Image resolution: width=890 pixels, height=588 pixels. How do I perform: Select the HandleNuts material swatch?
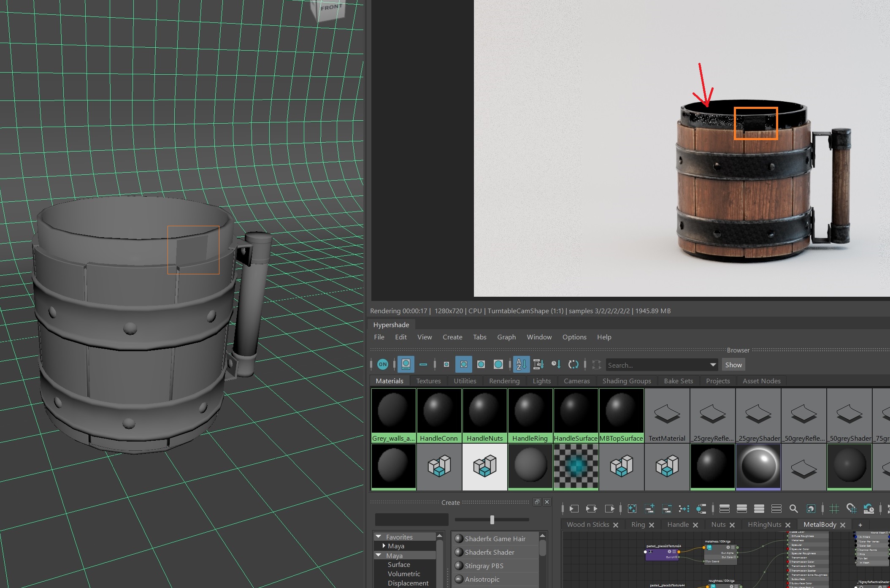point(484,415)
